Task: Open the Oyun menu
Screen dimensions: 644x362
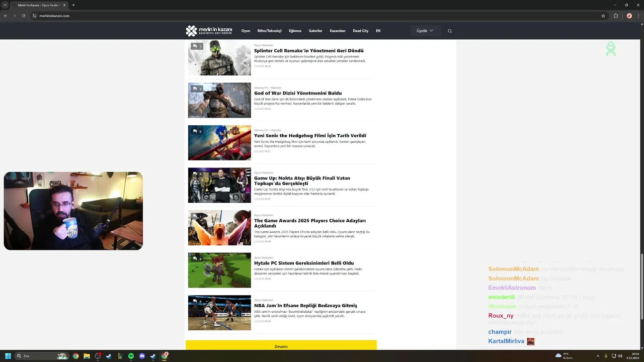Action: tap(246, 31)
